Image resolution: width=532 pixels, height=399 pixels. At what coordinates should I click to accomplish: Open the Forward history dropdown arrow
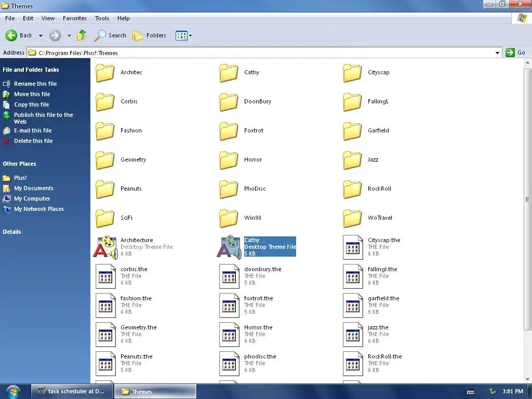[69, 35]
